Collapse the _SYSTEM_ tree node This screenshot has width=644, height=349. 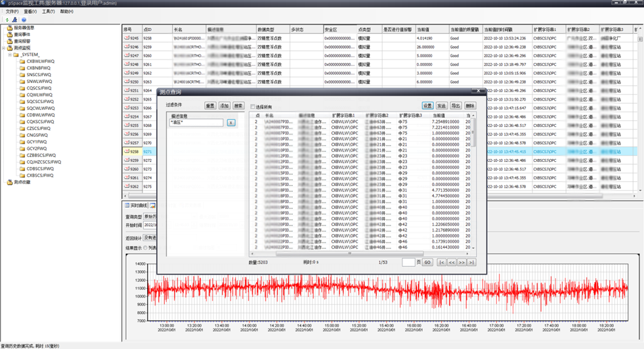pyautogui.click(x=10, y=55)
